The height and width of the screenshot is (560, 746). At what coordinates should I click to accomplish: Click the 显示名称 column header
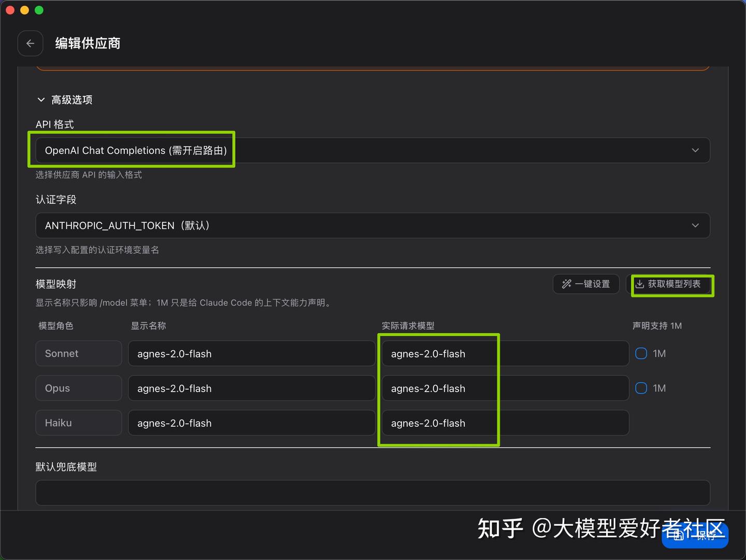click(148, 326)
